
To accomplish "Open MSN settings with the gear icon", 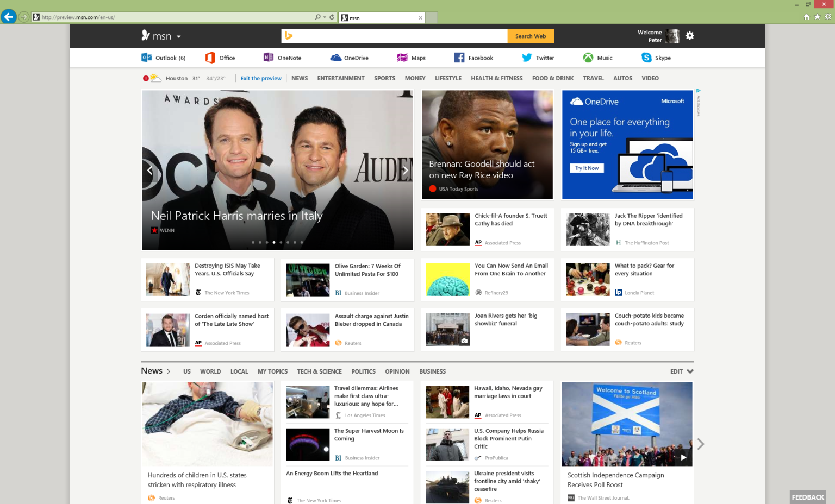I will coord(689,35).
